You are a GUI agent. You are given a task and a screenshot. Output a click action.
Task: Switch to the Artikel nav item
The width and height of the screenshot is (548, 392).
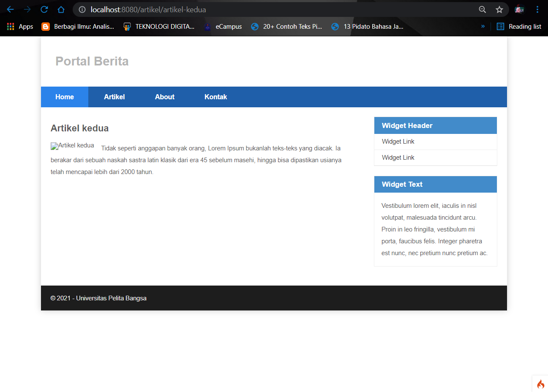pos(114,97)
